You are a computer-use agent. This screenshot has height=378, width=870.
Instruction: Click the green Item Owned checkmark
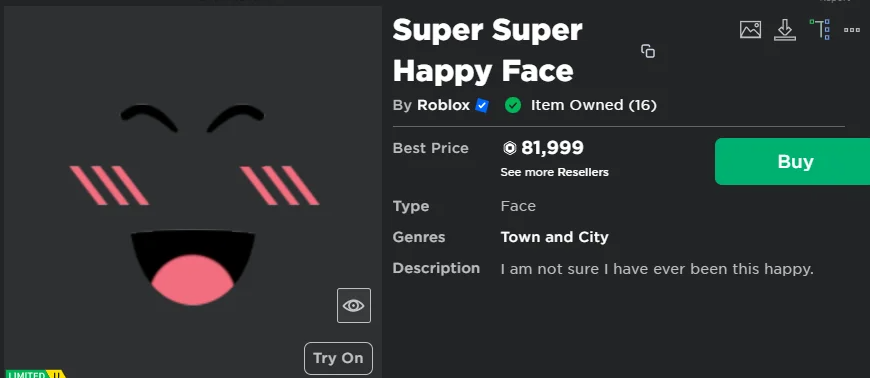(x=513, y=105)
